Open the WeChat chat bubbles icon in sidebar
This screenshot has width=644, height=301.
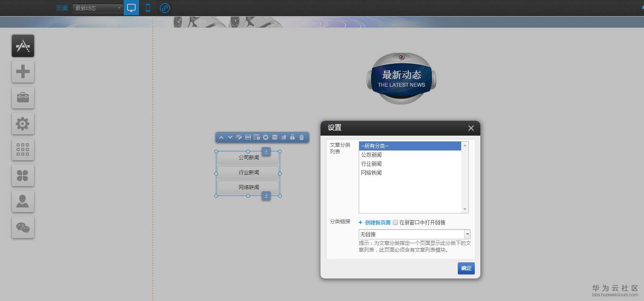(x=23, y=227)
